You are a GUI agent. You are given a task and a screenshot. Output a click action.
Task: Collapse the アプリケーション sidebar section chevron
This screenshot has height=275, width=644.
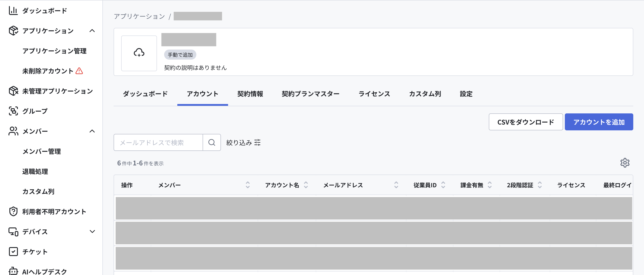(92, 31)
